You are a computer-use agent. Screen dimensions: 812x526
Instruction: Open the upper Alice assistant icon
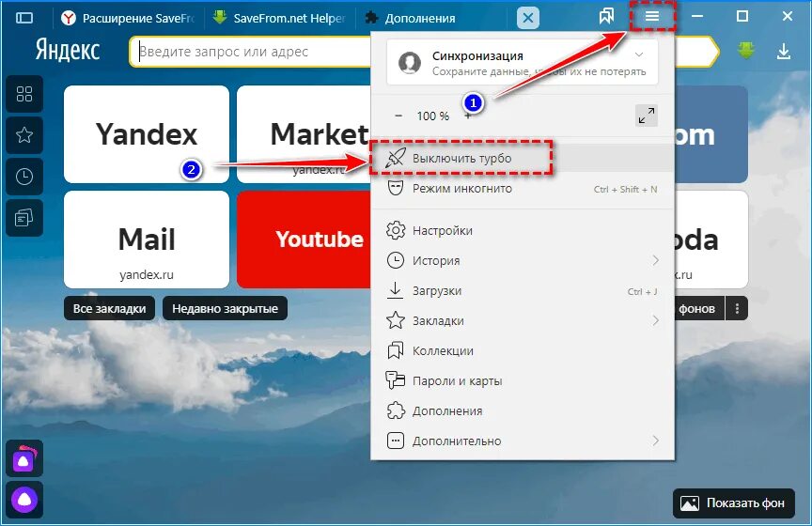pyautogui.click(x=24, y=458)
